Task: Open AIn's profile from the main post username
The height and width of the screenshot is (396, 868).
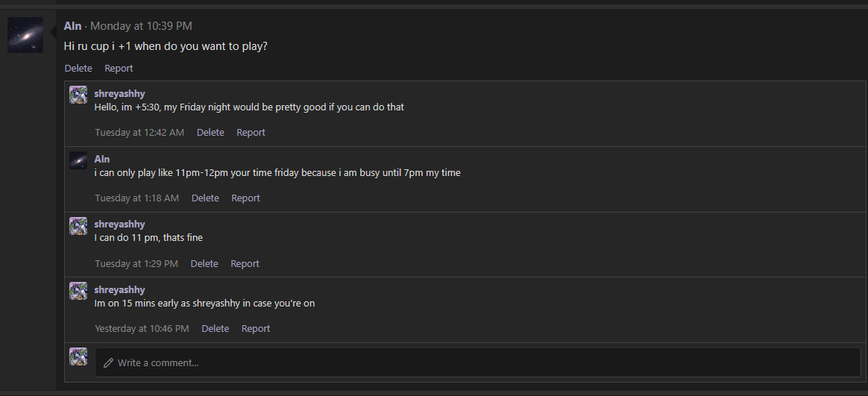Action: 72,26
